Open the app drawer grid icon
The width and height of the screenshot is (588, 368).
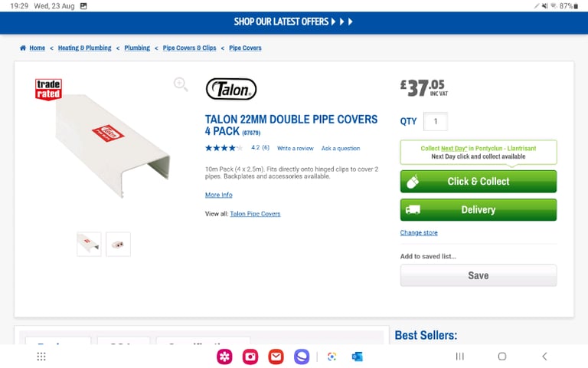(x=41, y=356)
